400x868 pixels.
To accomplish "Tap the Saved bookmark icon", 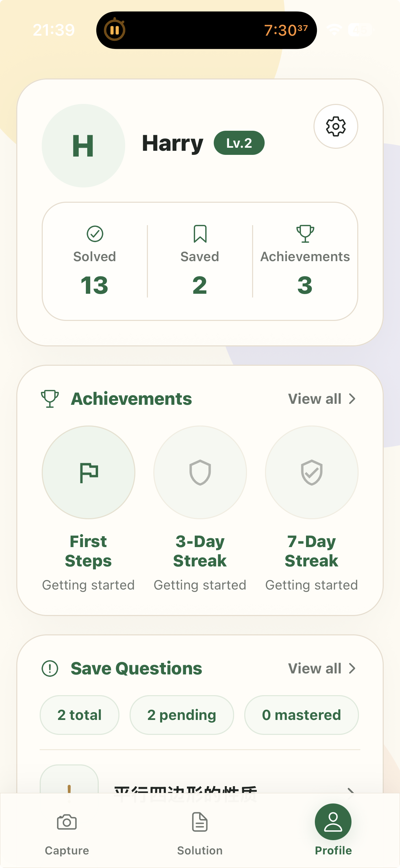I will tap(200, 234).
